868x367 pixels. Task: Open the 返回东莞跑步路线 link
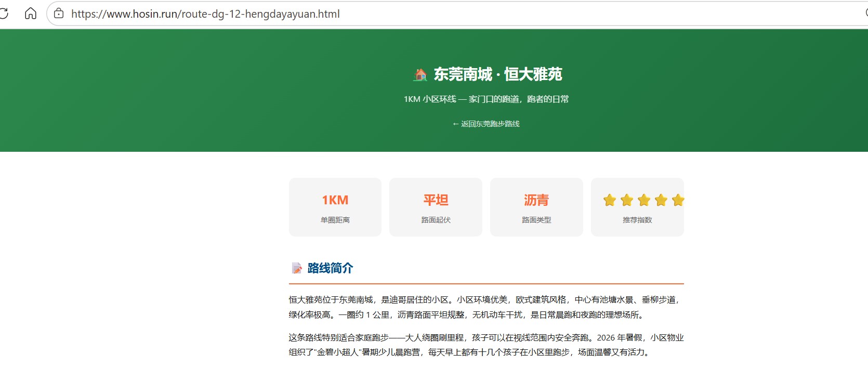486,124
